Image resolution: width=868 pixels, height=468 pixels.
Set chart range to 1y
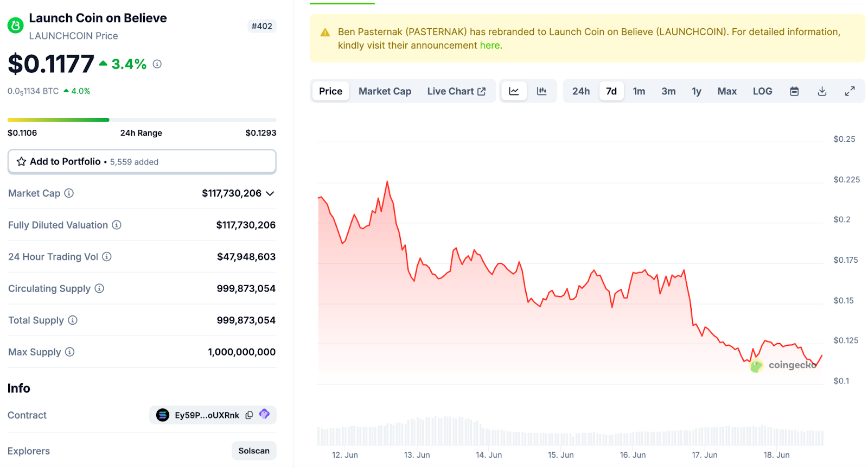pyautogui.click(x=697, y=91)
